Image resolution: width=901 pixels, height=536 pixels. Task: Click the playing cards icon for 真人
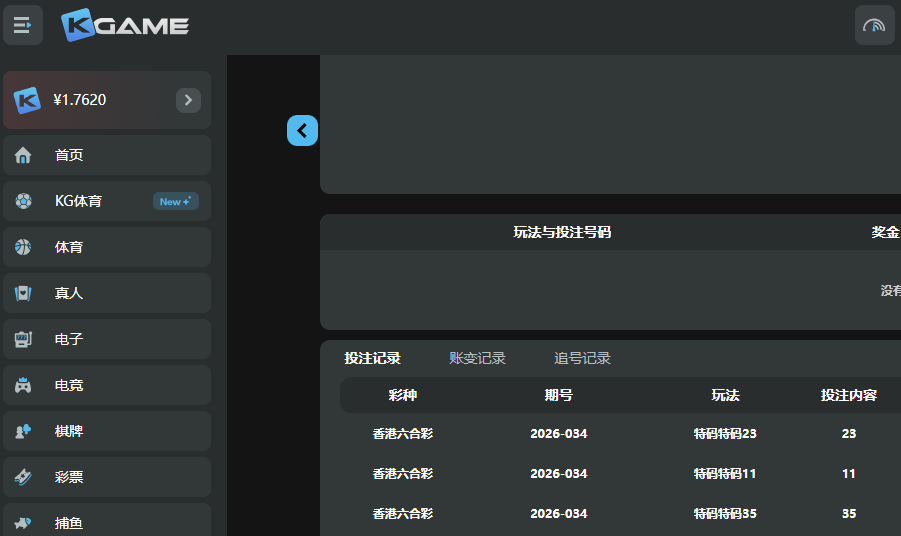pyautogui.click(x=23, y=293)
